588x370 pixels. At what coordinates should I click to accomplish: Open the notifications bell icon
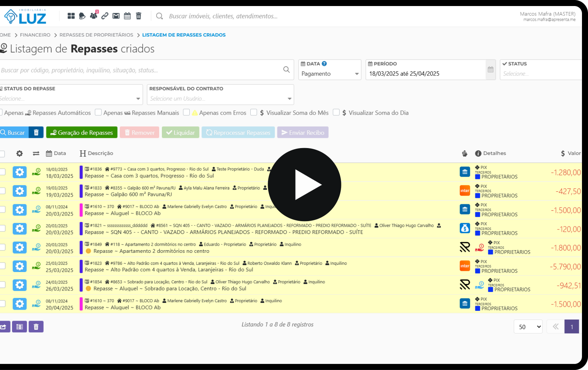(82, 16)
